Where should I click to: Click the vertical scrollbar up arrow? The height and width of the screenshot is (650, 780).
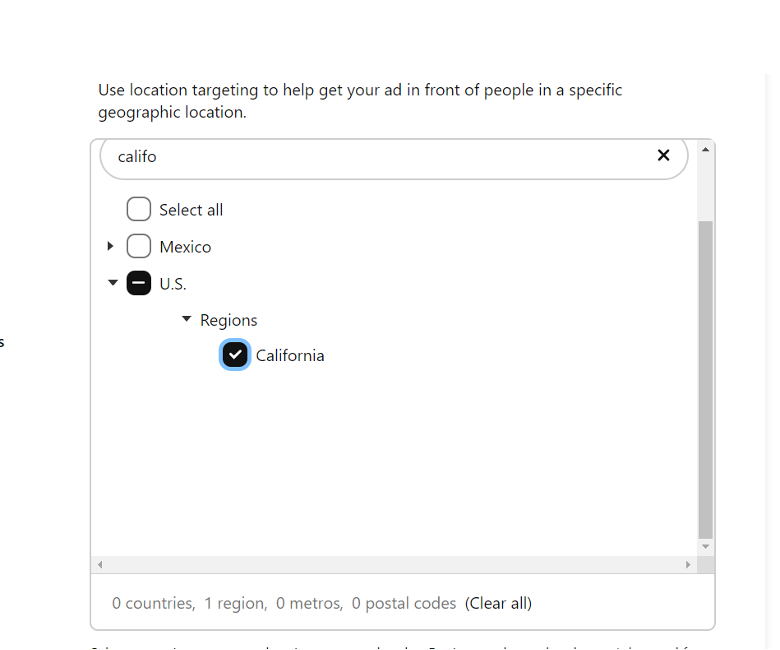[x=705, y=150]
